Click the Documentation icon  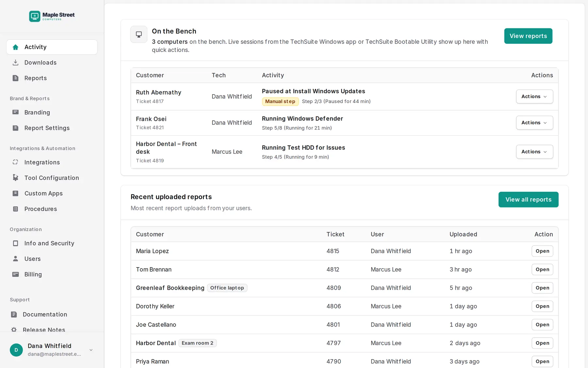(x=14, y=314)
